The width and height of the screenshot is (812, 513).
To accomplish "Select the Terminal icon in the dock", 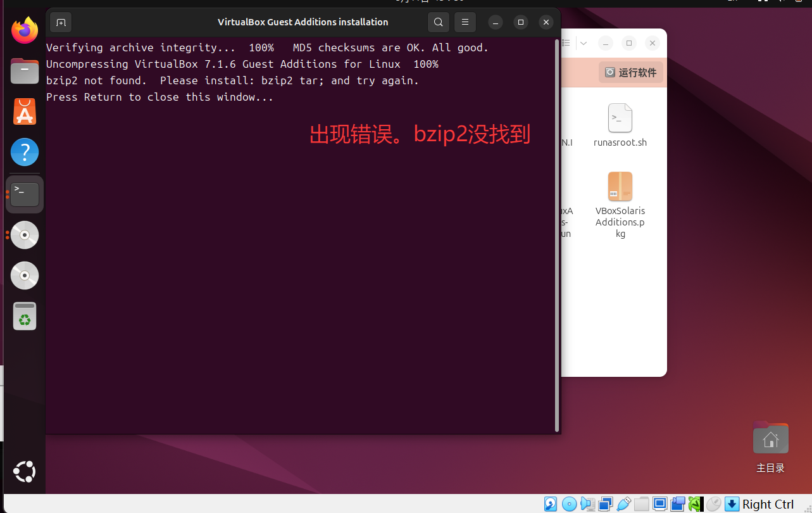I will (x=25, y=194).
